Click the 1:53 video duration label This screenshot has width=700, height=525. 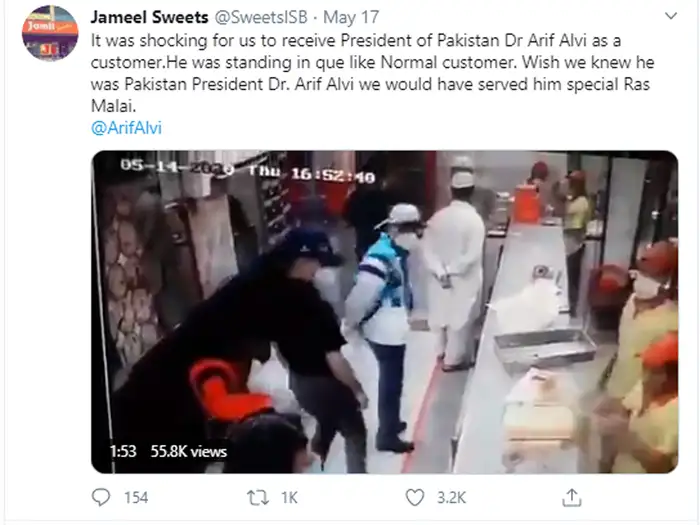click(x=123, y=451)
